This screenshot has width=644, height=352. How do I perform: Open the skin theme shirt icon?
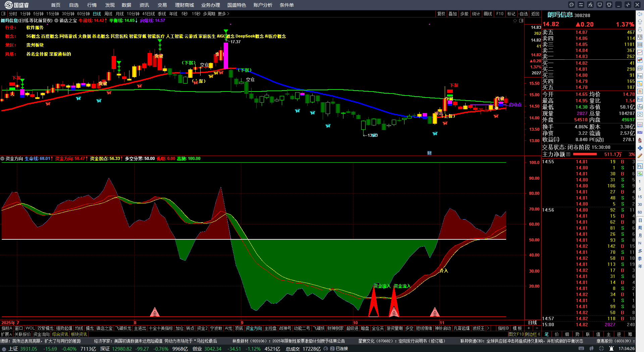point(609,5)
